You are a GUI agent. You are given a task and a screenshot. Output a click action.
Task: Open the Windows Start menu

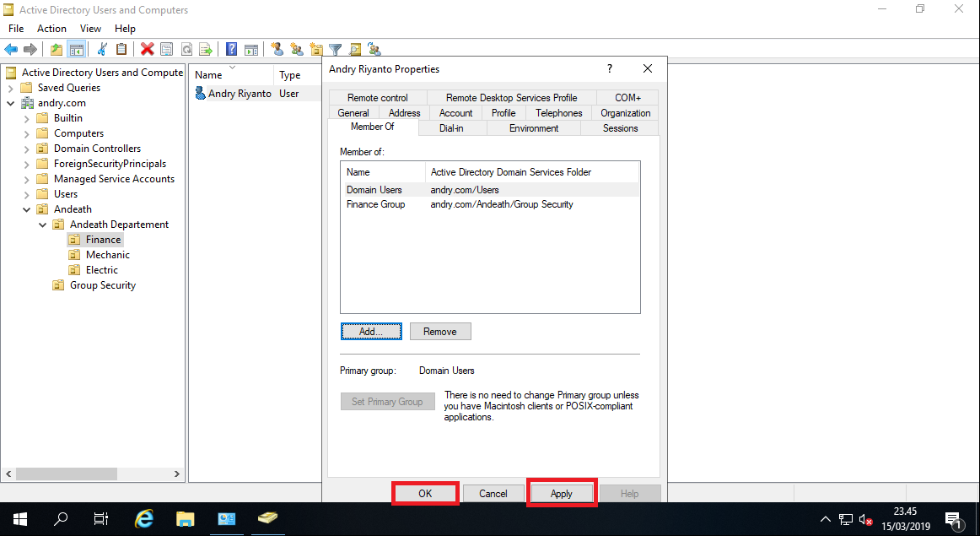pyautogui.click(x=20, y=519)
